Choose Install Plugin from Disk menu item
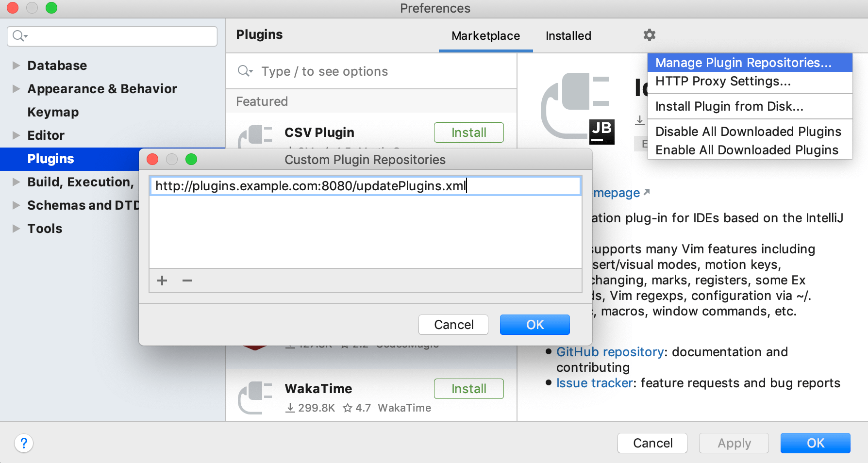868x463 pixels. coord(729,106)
